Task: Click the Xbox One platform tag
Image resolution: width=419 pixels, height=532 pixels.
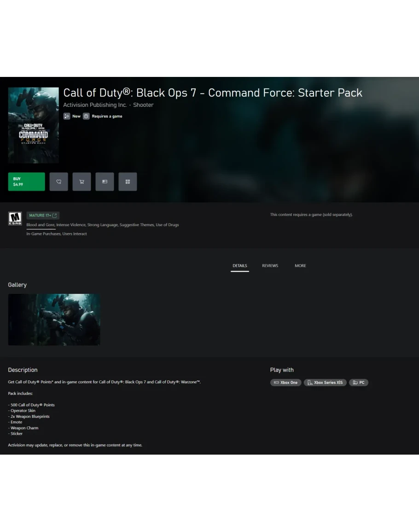Action: 285,382
